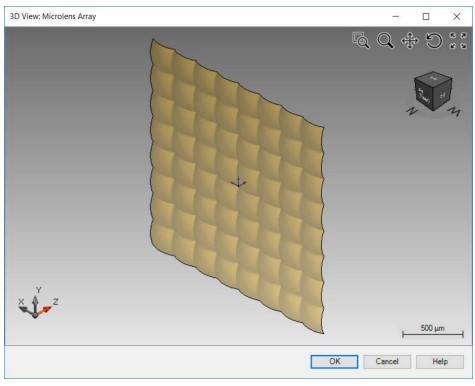Click the top face of view cube
The width and height of the screenshot is (475, 386).
433,79
